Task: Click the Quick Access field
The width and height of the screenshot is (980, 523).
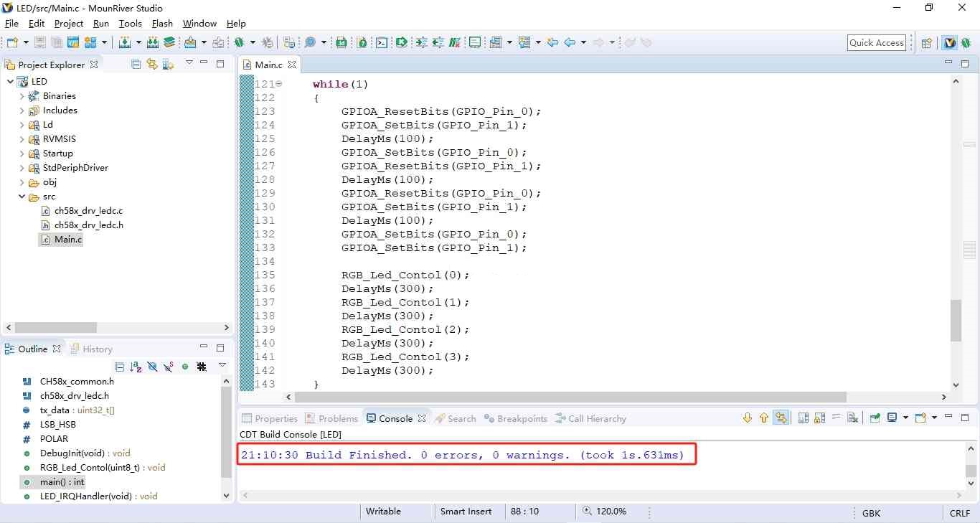Action: [877, 43]
